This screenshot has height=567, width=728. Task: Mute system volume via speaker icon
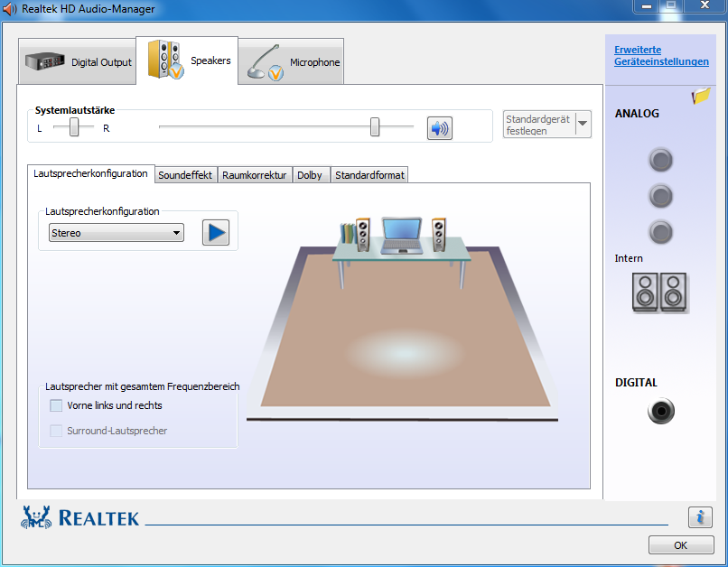click(439, 127)
